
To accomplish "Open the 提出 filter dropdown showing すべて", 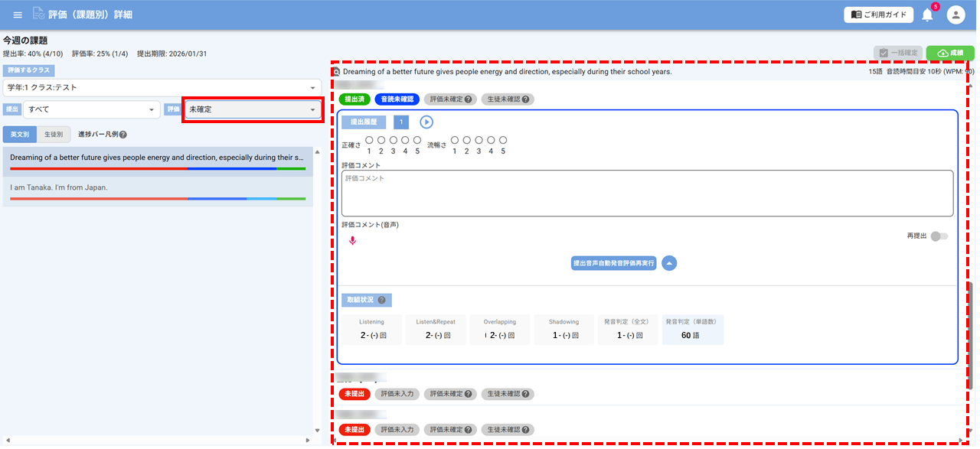I will (91, 110).
